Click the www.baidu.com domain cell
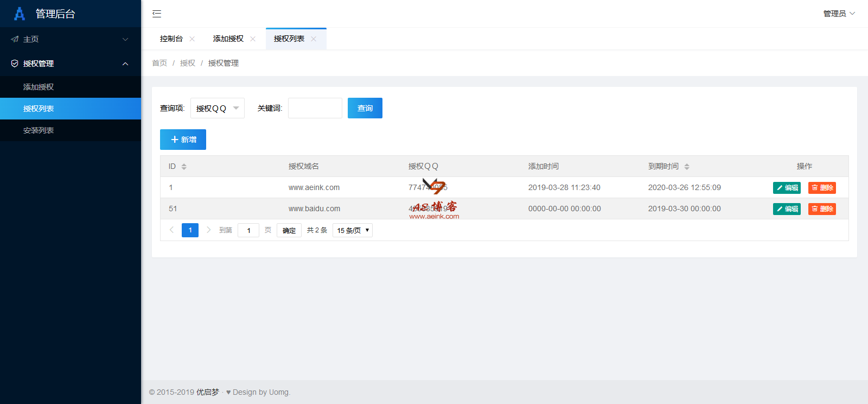Screen dimensions: 868x404 315,209
